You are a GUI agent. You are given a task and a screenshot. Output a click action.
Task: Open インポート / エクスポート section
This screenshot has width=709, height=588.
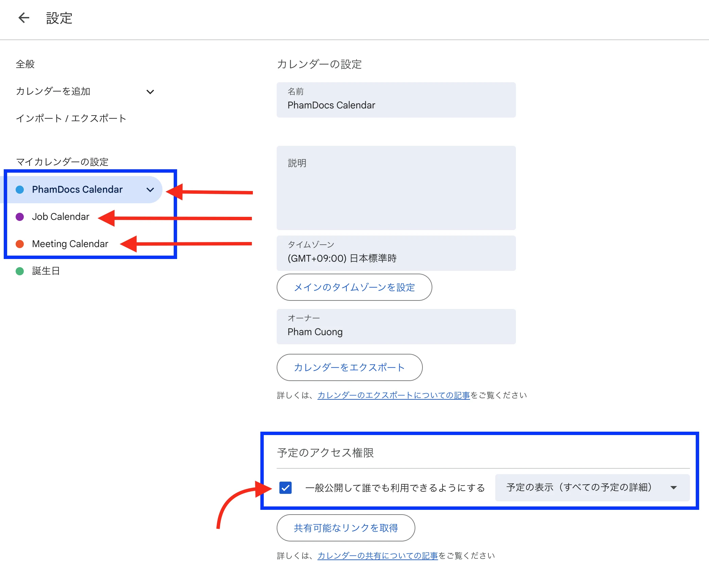click(x=71, y=118)
